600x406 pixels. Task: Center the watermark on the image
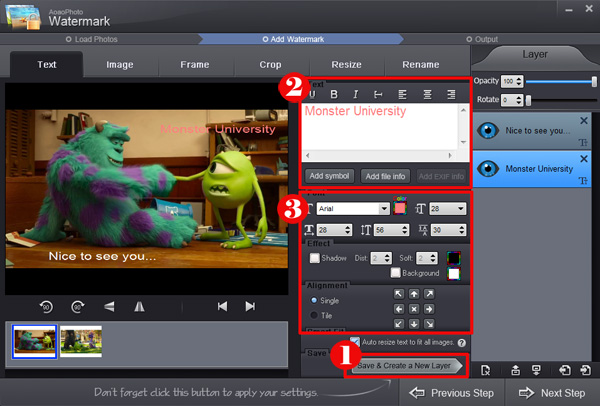click(x=414, y=309)
